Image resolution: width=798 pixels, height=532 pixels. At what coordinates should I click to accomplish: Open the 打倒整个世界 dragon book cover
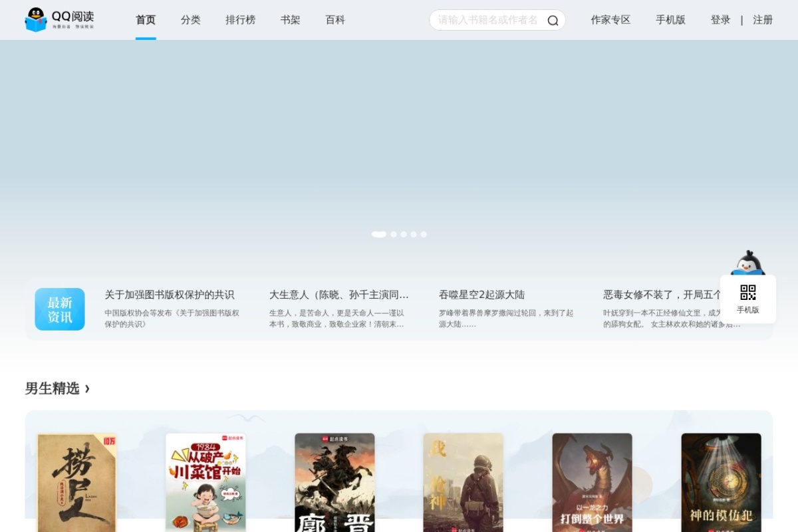593,482
